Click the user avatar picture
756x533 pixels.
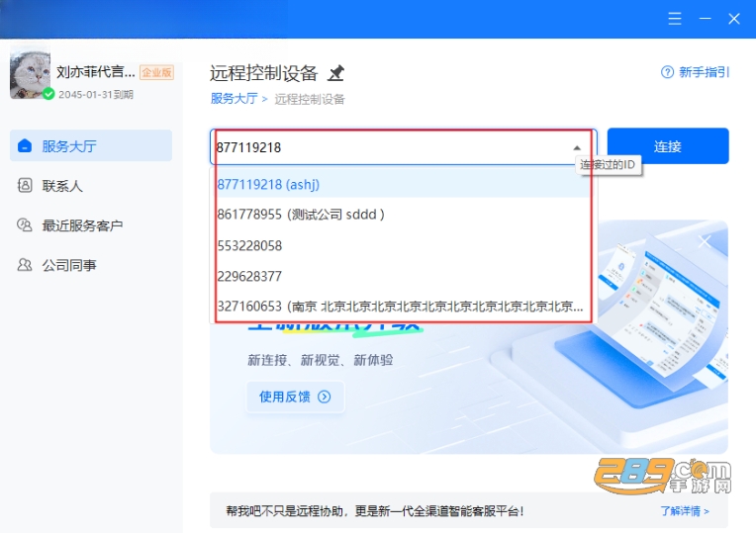pyautogui.click(x=30, y=73)
